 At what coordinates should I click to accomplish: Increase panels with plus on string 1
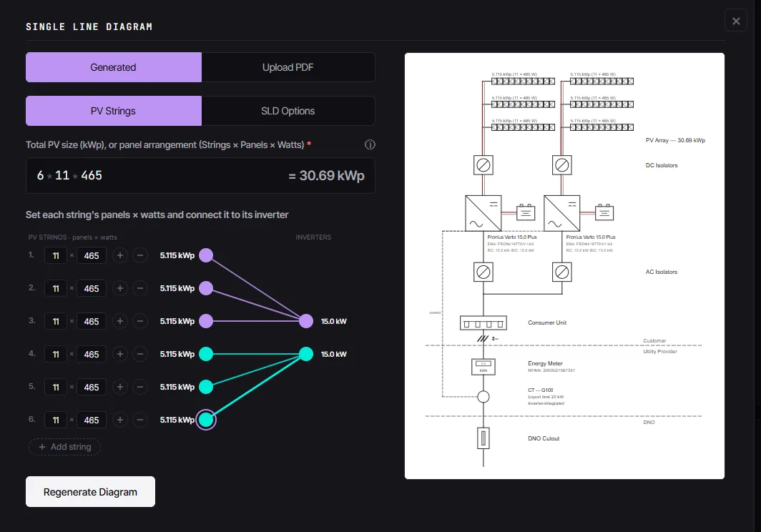coord(120,255)
